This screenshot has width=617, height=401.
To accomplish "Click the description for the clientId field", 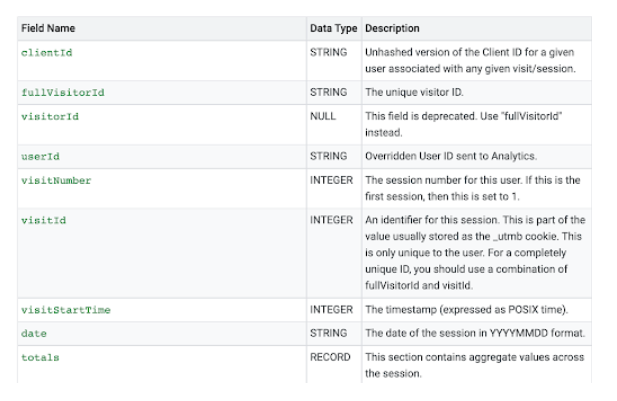I will 472,59.
